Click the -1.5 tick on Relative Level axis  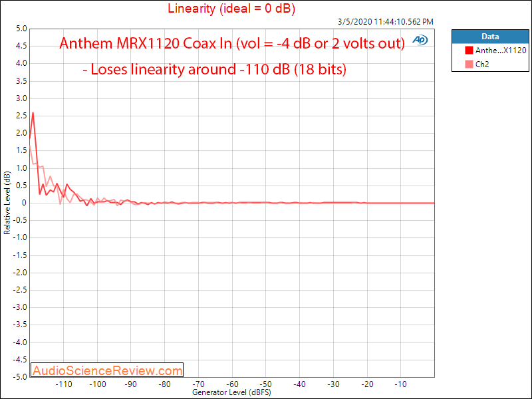click(x=20, y=255)
